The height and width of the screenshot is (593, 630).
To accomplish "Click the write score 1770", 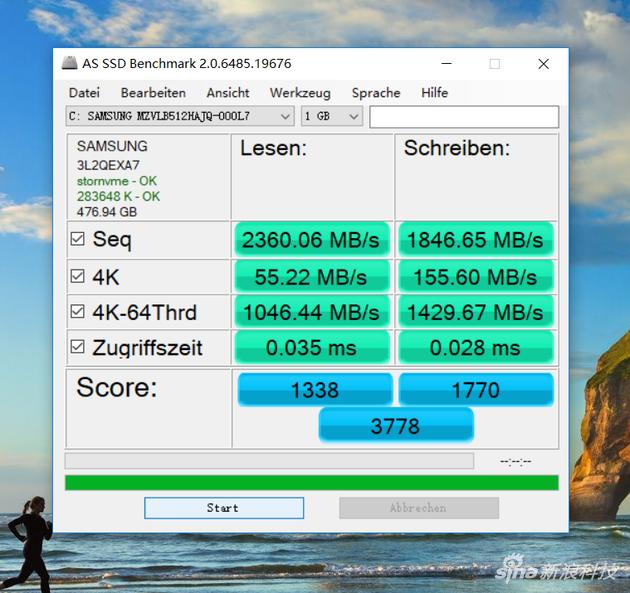I will [x=476, y=389].
